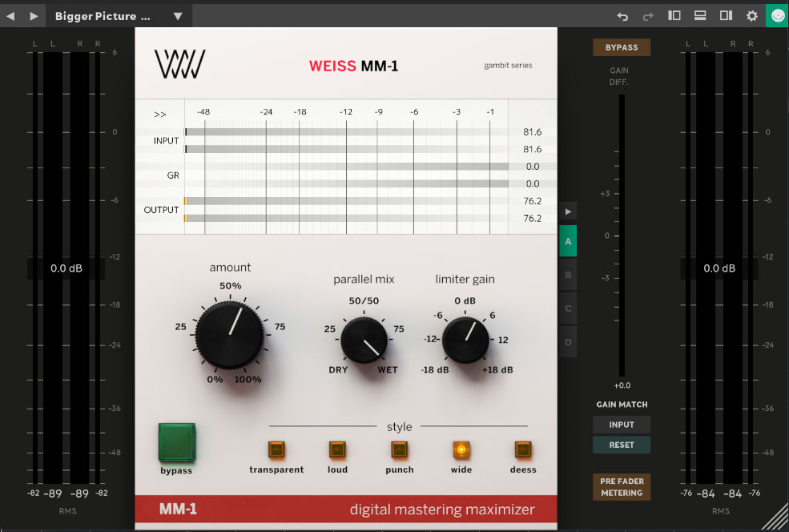The image size is (789, 532).
Task: Select snapshot A tab
Action: 568,241
